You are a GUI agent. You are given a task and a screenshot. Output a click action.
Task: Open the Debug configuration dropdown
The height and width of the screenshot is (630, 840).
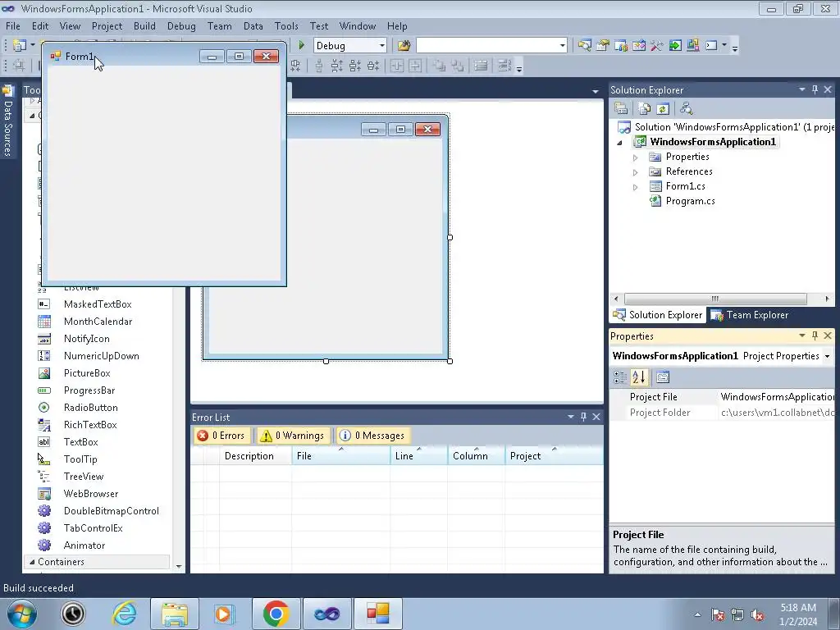coord(382,46)
